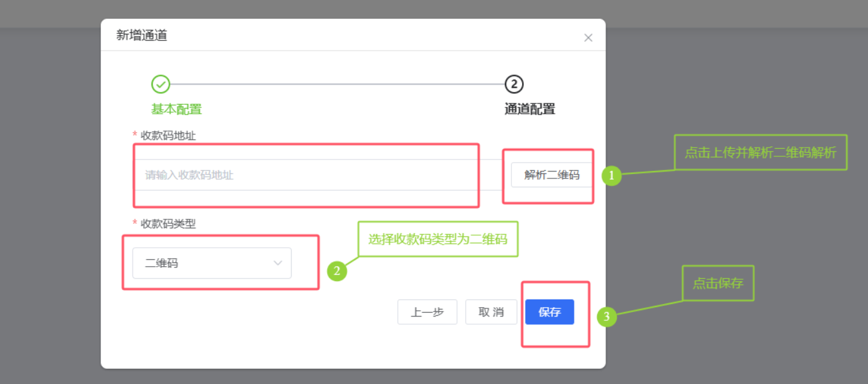Select the 通道配置 step label
This screenshot has height=384, width=868.
pyautogui.click(x=530, y=109)
